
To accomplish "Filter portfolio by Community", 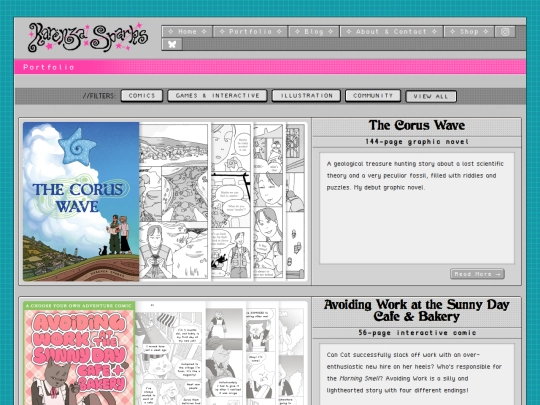I will point(373,96).
